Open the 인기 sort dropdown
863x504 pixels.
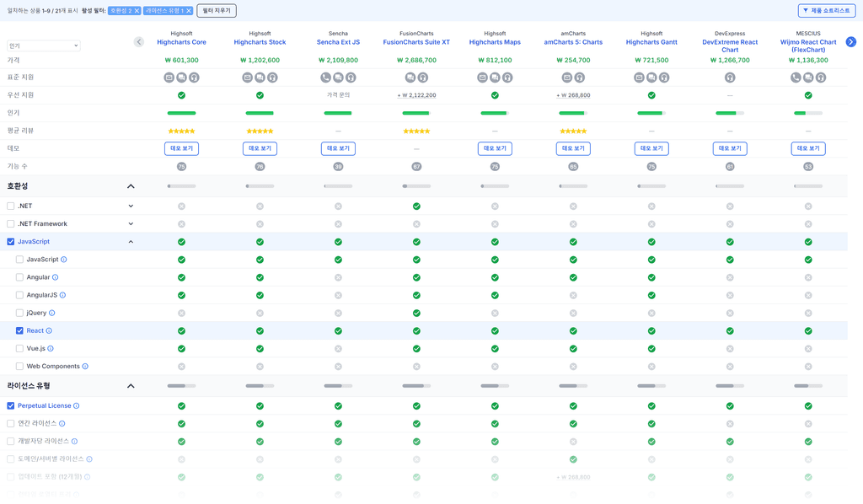click(x=44, y=46)
